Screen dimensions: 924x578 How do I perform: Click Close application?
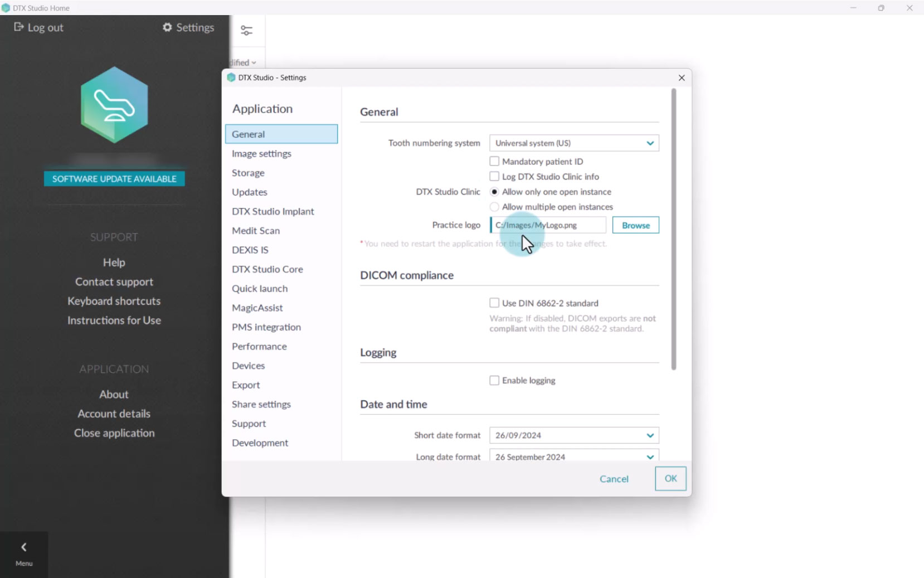point(114,433)
